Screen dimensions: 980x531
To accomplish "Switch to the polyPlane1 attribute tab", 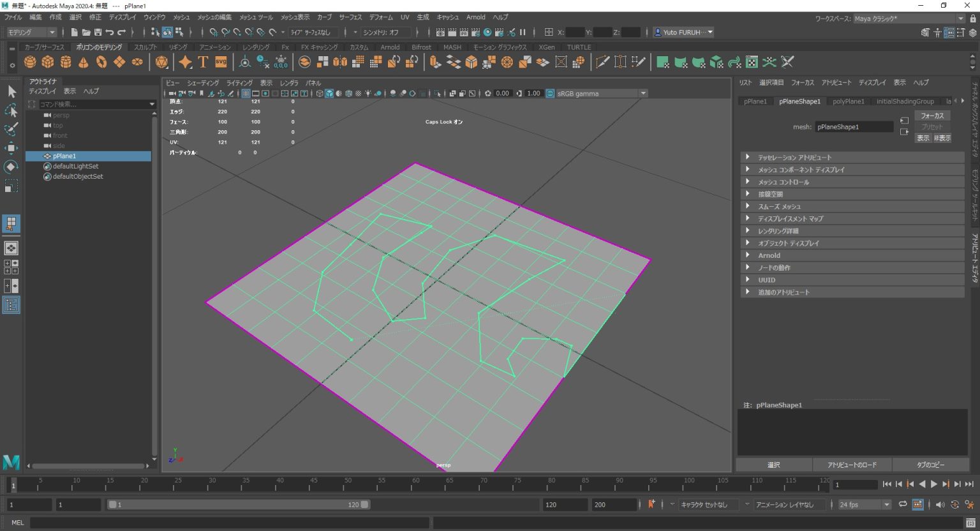I will [849, 101].
